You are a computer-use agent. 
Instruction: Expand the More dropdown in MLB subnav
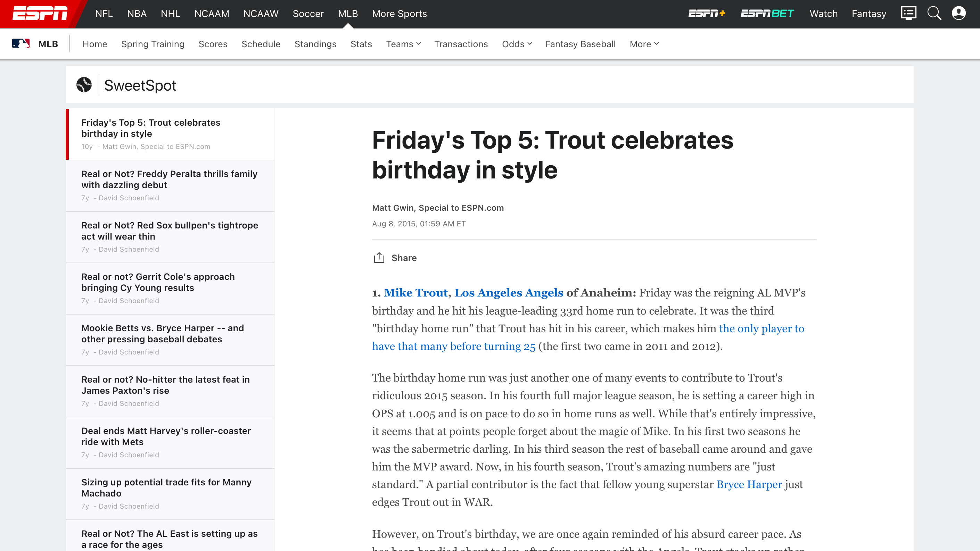(x=644, y=44)
